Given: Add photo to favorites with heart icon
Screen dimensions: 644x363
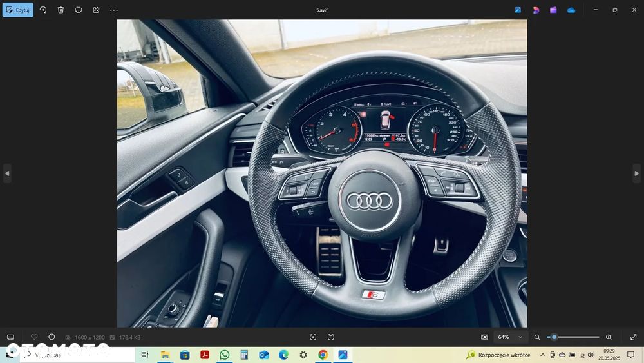Looking at the screenshot, I should point(34,337).
